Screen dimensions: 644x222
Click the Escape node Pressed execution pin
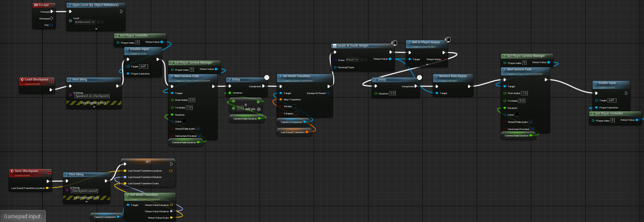click(x=52, y=12)
